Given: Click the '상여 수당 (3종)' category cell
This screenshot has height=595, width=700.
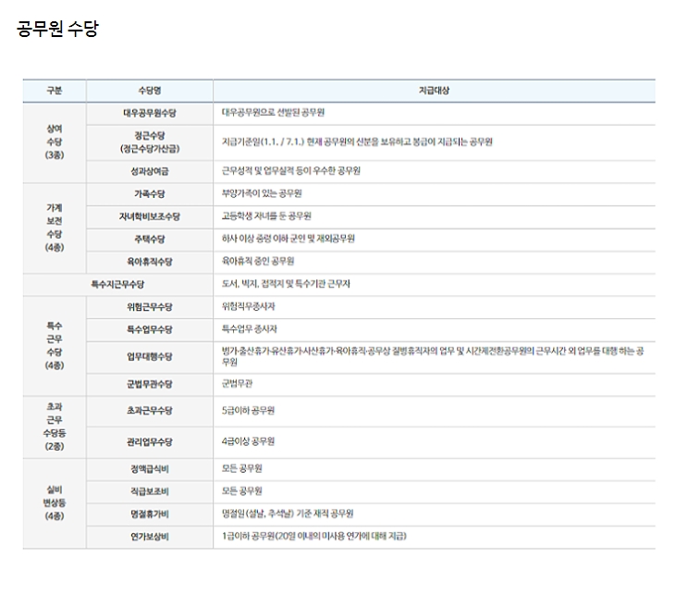Looking at the screenshot, I should 55,143.
